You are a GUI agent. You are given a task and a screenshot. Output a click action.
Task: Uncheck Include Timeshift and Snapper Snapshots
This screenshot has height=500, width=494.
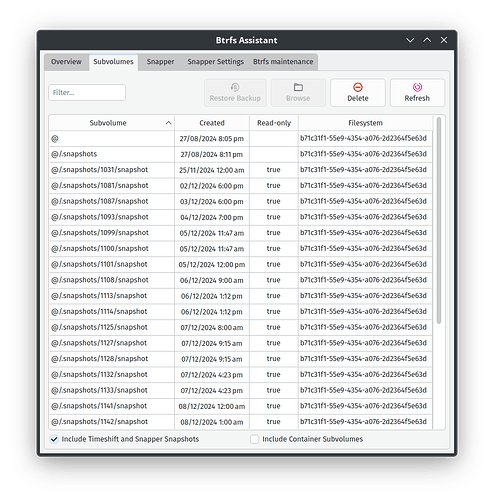point(54,439)
